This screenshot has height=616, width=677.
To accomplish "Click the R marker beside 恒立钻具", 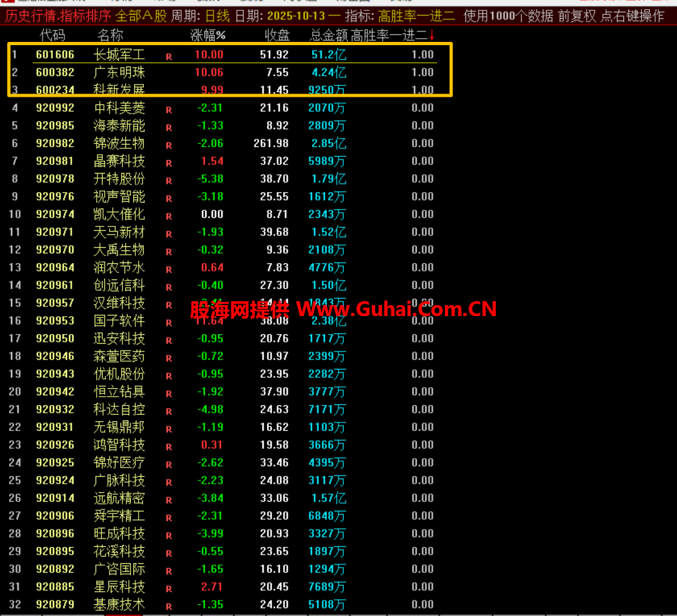I will [x=169, y=393].
